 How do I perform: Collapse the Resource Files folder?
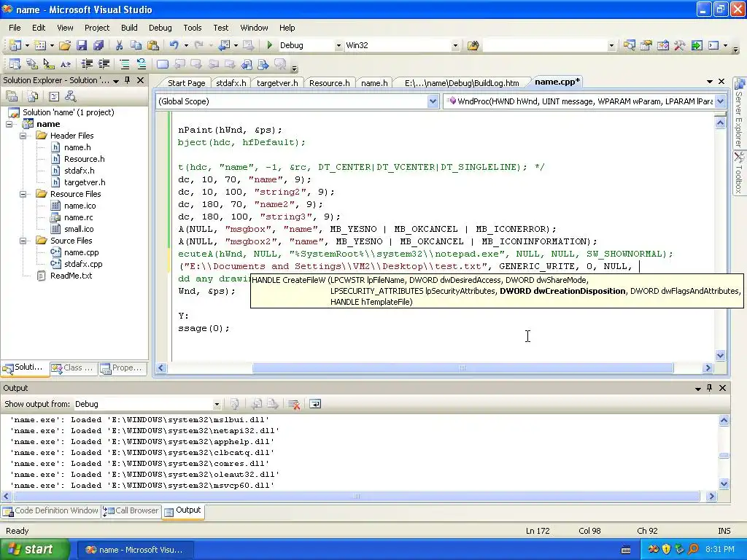pos(23,194)
